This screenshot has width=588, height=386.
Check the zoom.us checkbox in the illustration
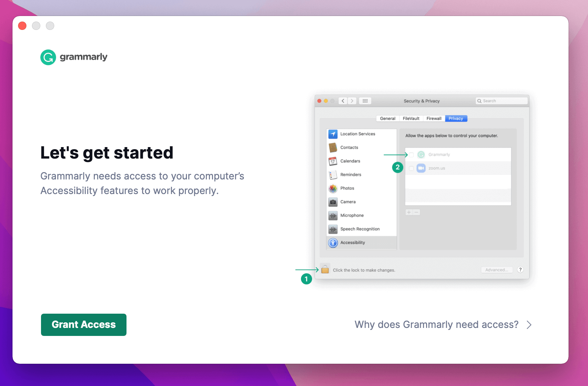411,168
